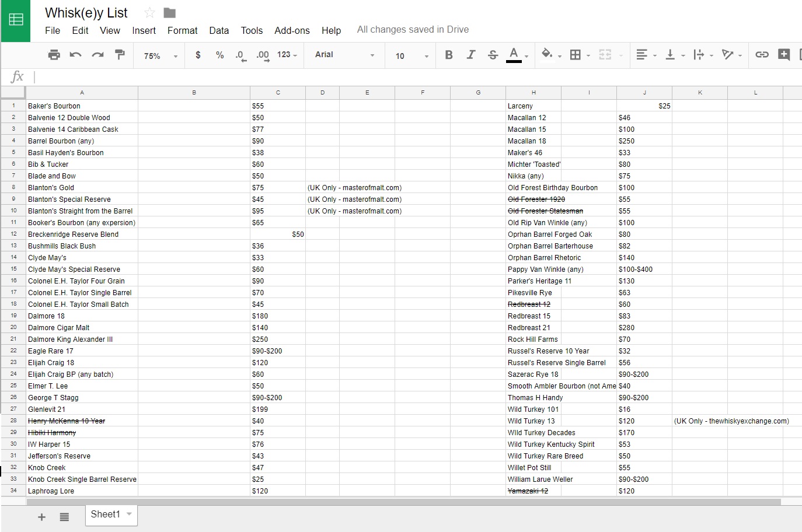Click the '$100-$400' price cell
Image resolution: width=802 pixels, height=532 pixels.
[x=644, y=269]
